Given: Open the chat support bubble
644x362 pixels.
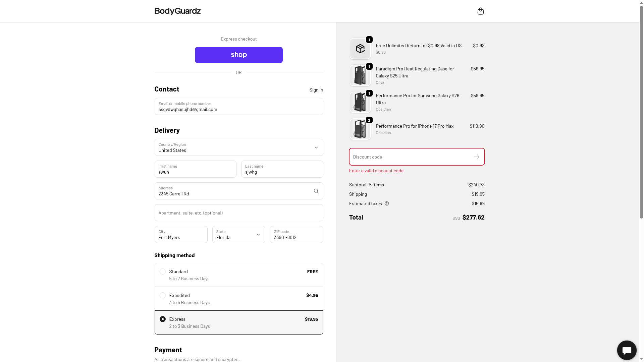Looking at the screenshot, I should coord(627,350).
